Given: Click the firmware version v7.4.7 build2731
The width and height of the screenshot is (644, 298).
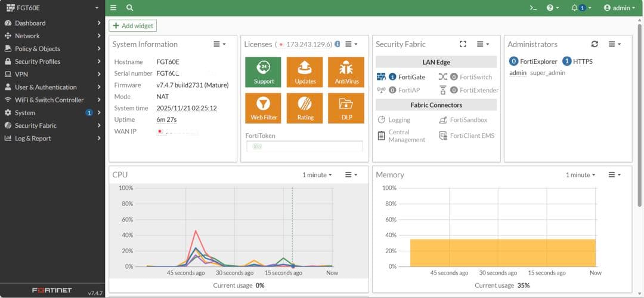Looking at the screenshot, I should [x=193, y=85].
